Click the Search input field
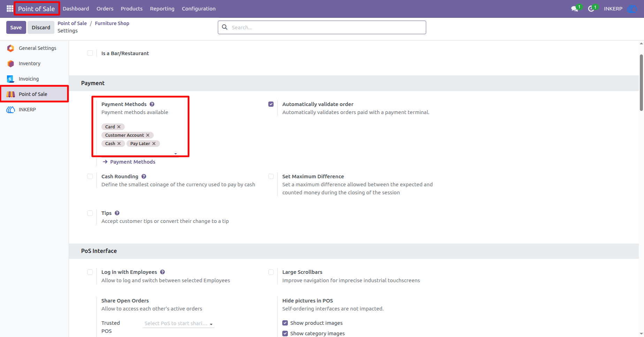The width and height of the screenshot is (644, 337). [x=322, y=27]
